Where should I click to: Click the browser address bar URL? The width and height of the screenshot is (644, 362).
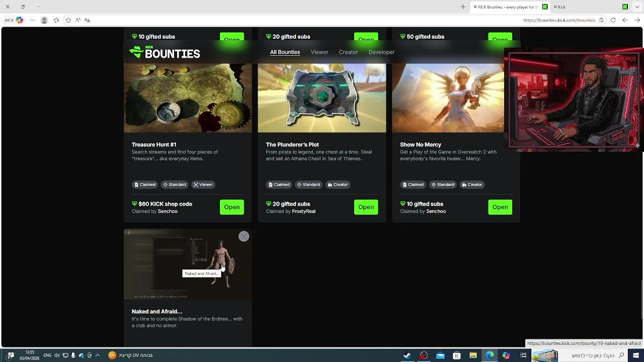(x=559, y=20)
